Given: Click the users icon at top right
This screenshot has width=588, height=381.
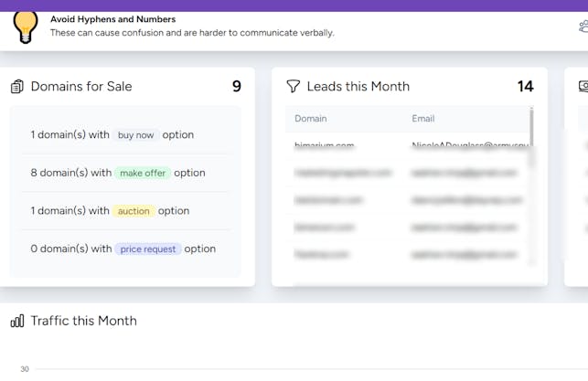Looking at the screenshot, I should [583, 26].
